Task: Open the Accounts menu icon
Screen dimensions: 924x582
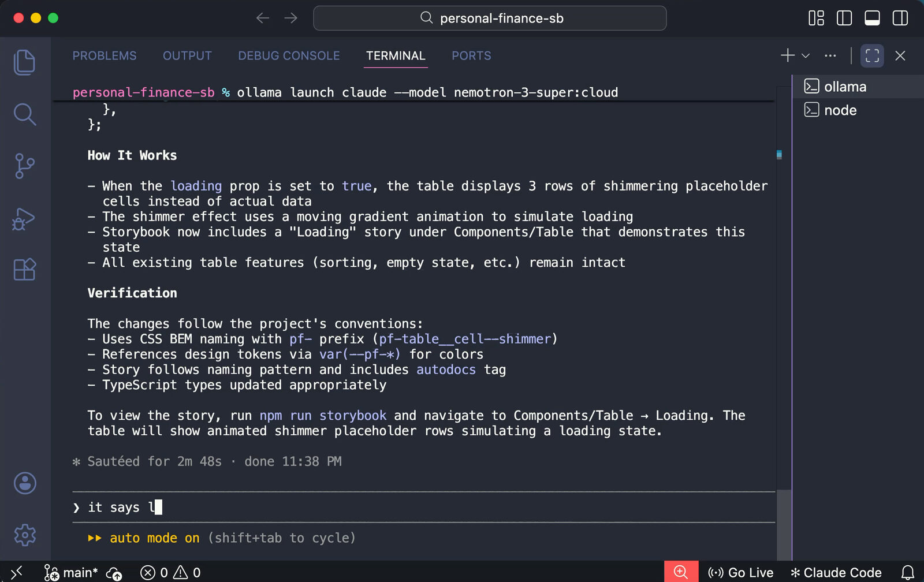Action: [x=25, y=483]
